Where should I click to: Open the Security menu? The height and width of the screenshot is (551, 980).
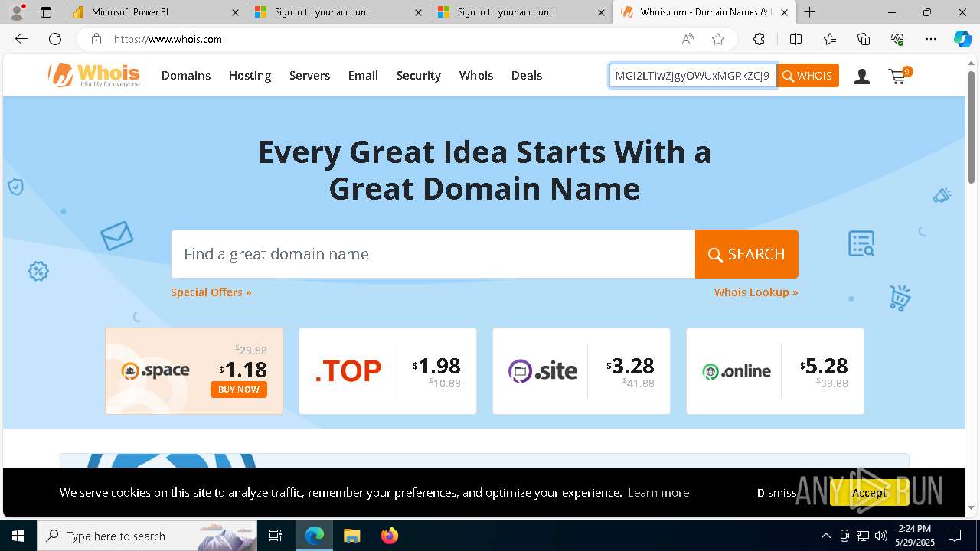419,75
